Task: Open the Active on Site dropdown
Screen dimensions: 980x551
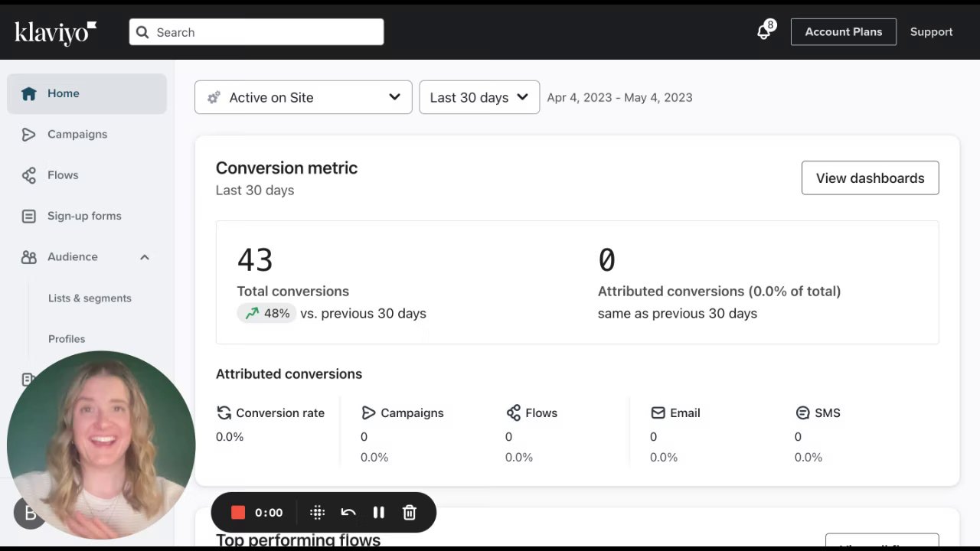Action: [303, 97]
